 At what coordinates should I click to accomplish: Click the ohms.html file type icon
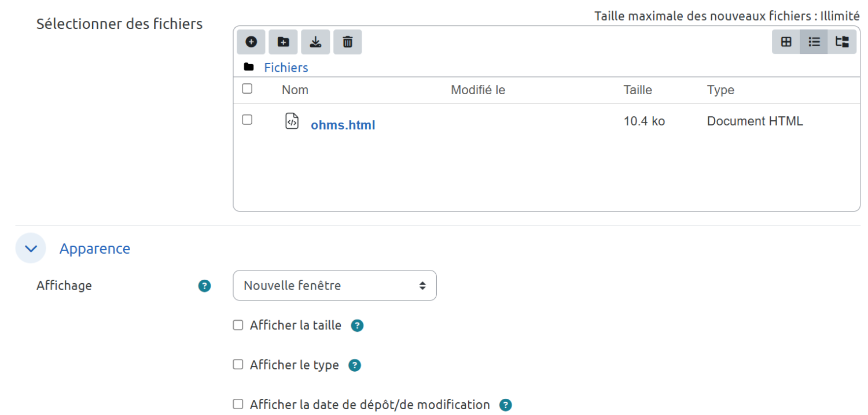(x=292, y=121)
